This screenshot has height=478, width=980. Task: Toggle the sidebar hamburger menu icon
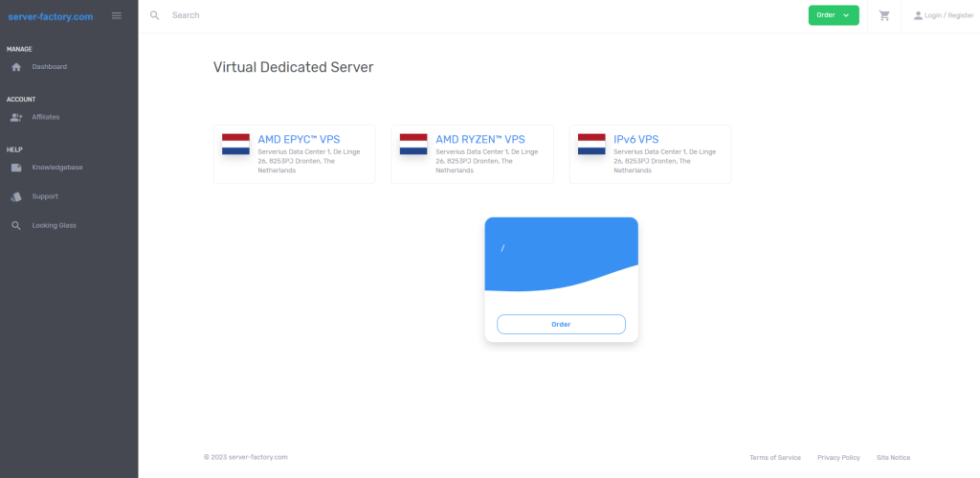tap(116, 15)
